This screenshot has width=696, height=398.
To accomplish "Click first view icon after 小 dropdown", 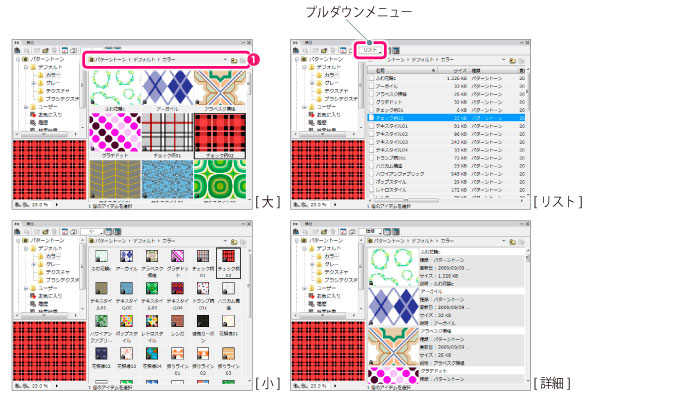I will (109, 232).
